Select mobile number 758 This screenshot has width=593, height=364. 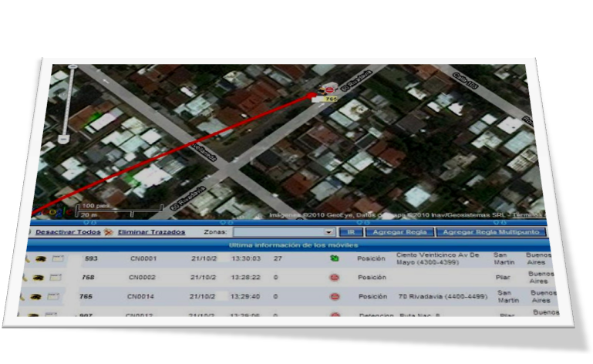[x=88, y=278]
